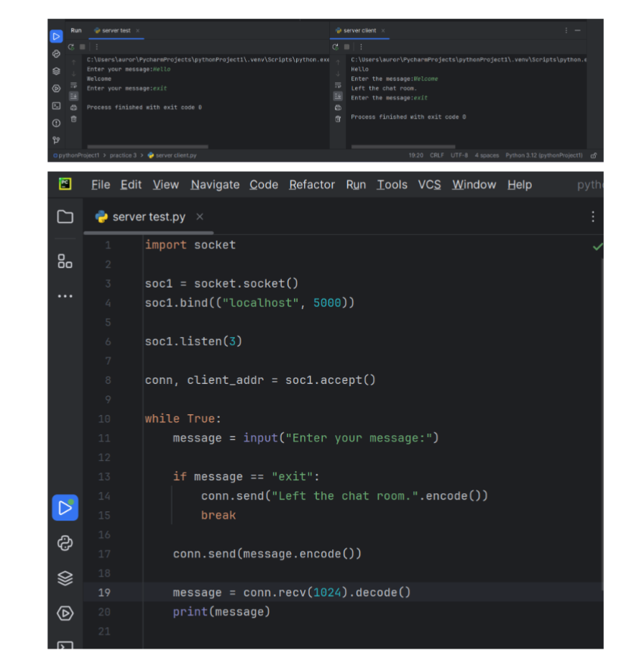Open Services icon beside the editor
Viewport: 644px width, 668px height.
click(x=65, y=613)
